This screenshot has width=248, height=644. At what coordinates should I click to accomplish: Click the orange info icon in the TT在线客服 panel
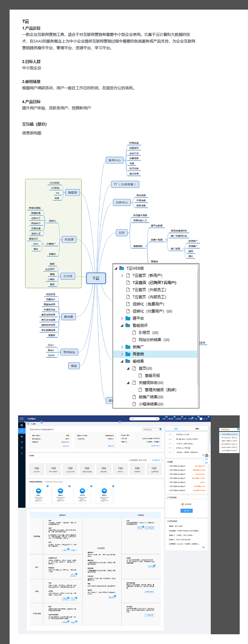tap(183, 504)
